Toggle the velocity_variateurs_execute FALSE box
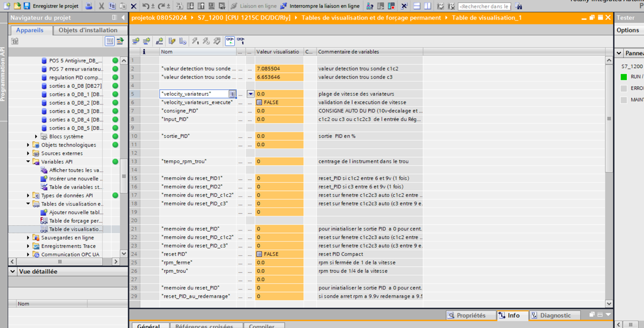Image resolution: width=644 pixels, height=328 pixels. (x=260, y=102)
